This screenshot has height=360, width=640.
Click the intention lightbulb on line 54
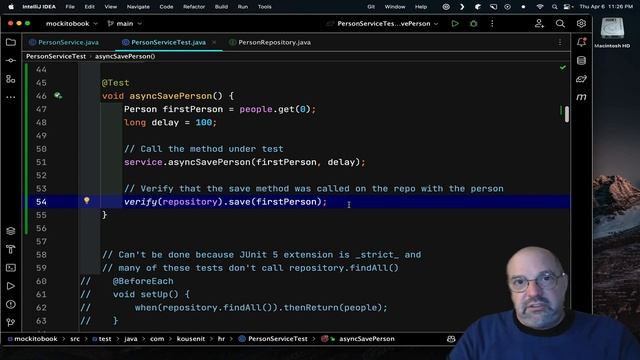[x=87, y=200]
